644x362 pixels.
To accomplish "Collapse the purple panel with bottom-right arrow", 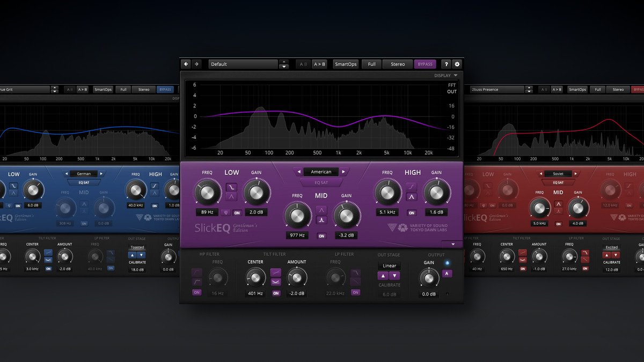I will click(x=453, y=244).
